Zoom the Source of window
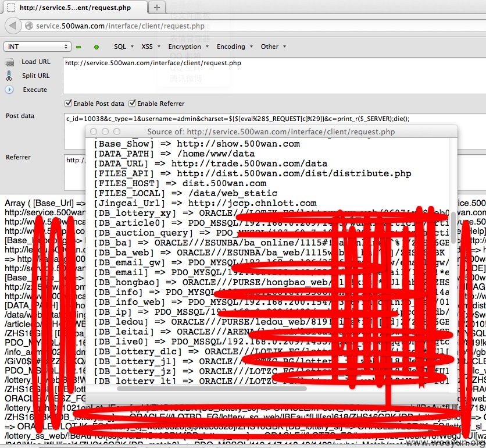The height and width of the screenshot is (448, 486). pos(117,131)
